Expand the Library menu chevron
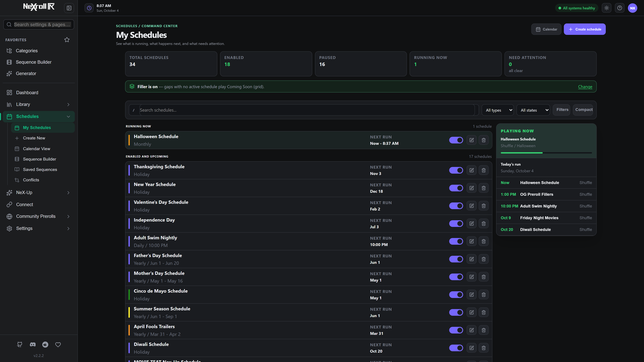 tap(68, 105)
